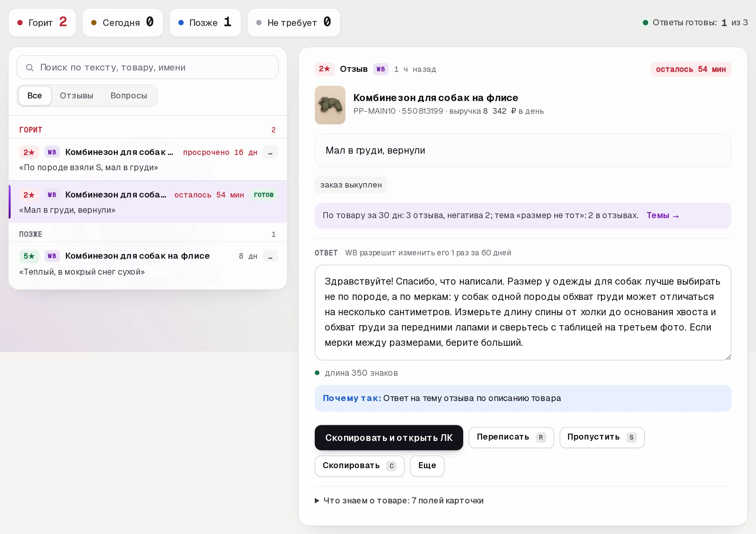Click the 2-star rating badge in review detail
Viewport: 756px width, 534px height.
coord(324,69)
